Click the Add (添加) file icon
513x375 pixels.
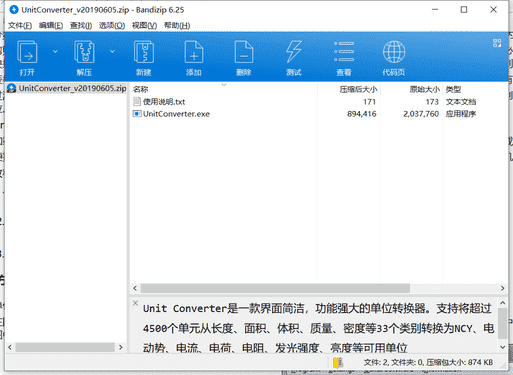(194, 52)
